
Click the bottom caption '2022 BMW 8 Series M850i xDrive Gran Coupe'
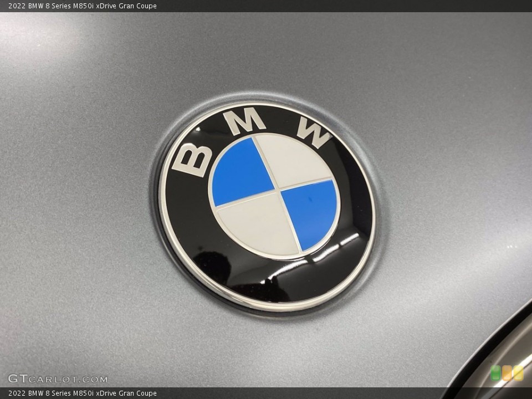83,393
